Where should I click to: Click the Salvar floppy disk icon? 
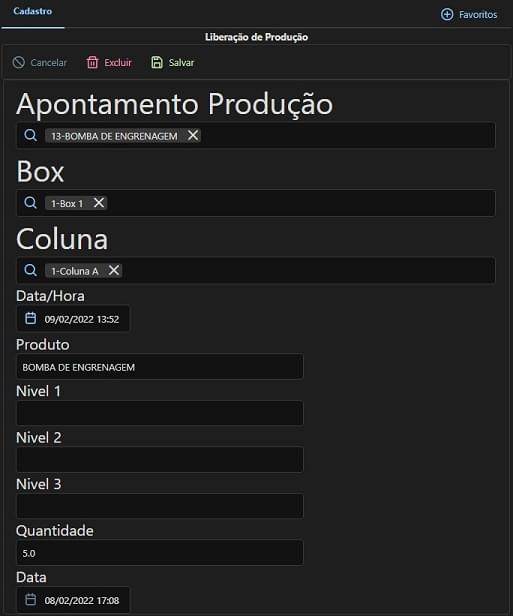(157, 62)
